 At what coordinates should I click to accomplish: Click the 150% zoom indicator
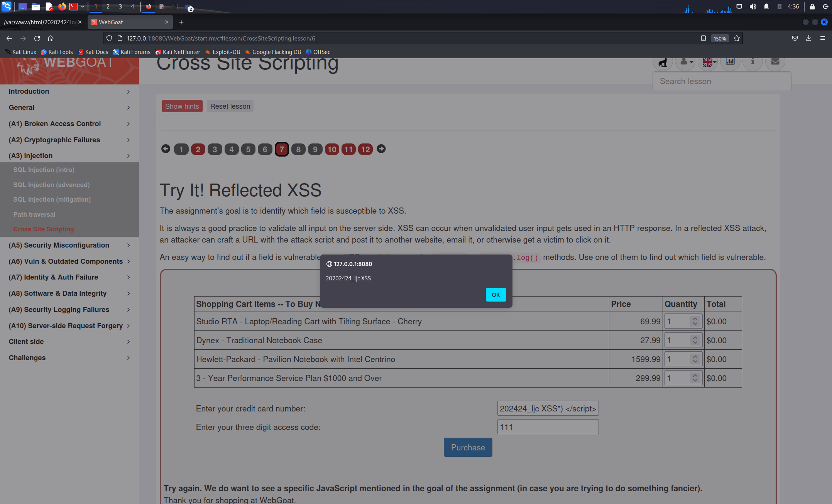(x=720, y=39)
